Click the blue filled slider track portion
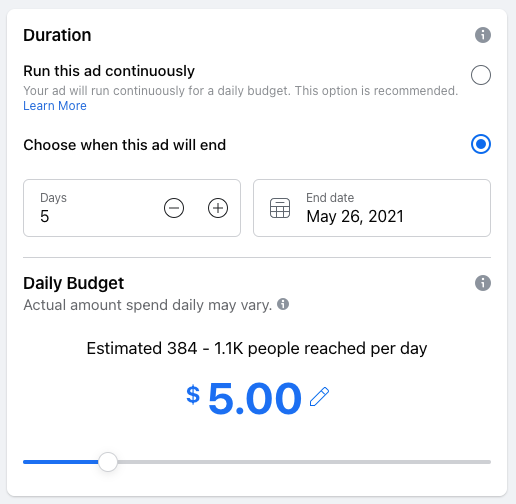The image size is (516, 504). 61,462
